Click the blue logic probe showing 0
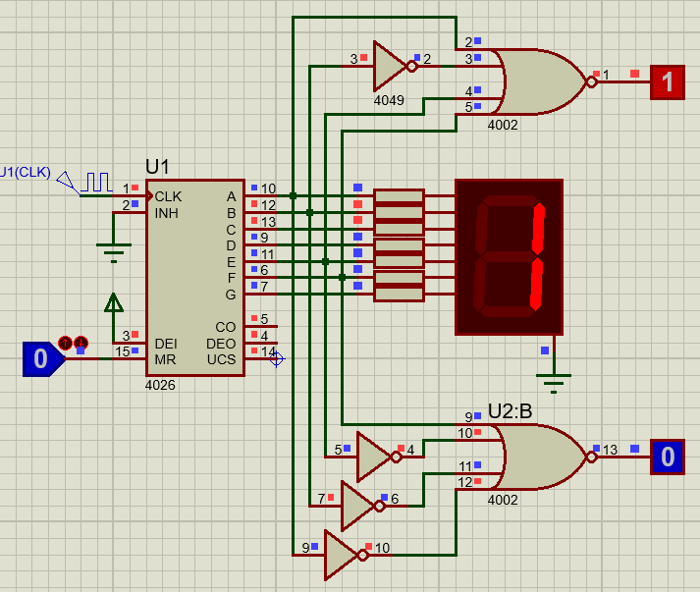This screenshot has height=592, width=700. [x=668, y=457]
